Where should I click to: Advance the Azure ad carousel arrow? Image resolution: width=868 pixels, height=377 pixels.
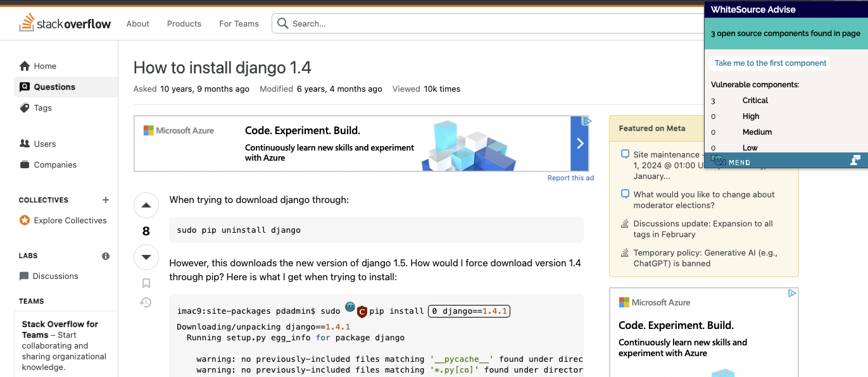579,144
